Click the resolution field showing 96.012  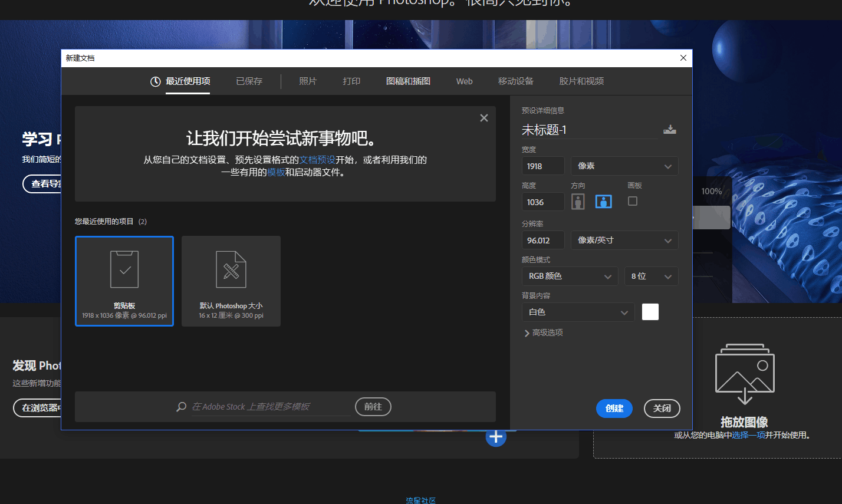tap(543, 241)
